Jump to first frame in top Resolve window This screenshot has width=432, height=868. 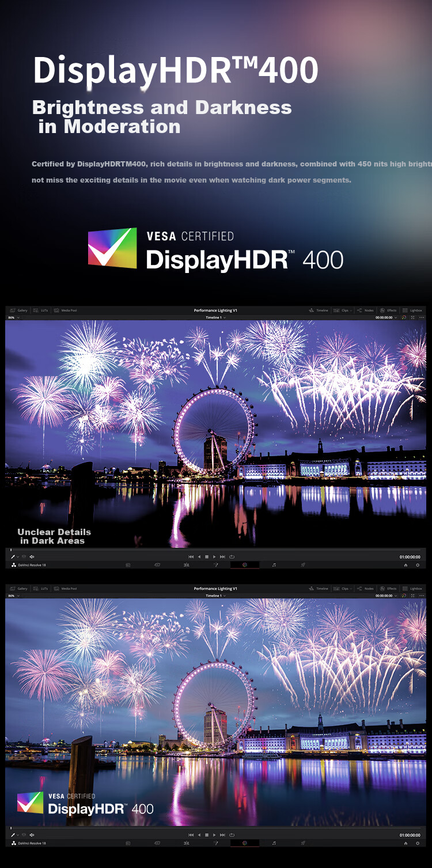(x=191, y=557)
